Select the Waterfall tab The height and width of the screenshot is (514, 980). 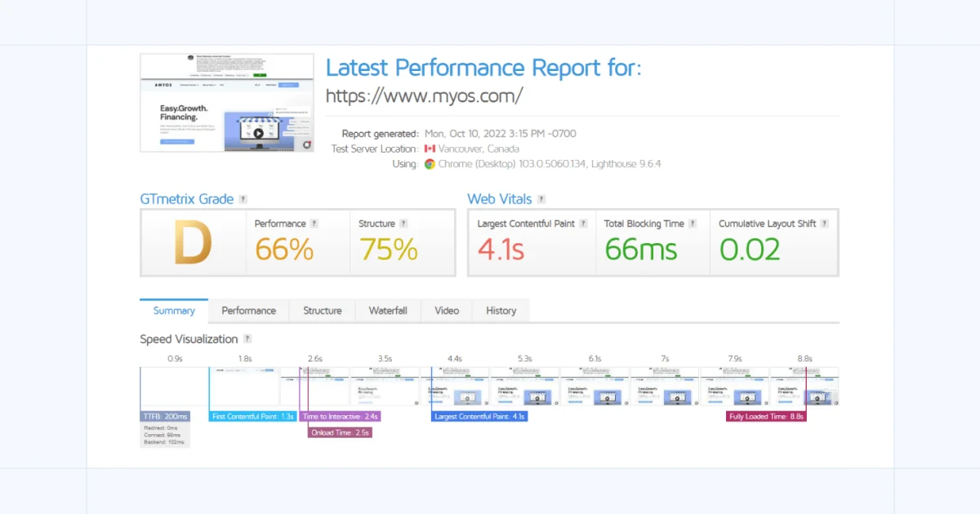click(x=388, y=311)
